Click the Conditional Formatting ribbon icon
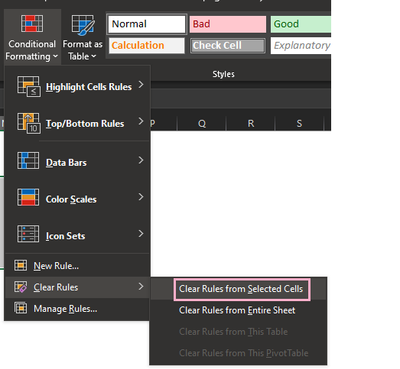Screen dimensions: 400x369 coord(32,24)
